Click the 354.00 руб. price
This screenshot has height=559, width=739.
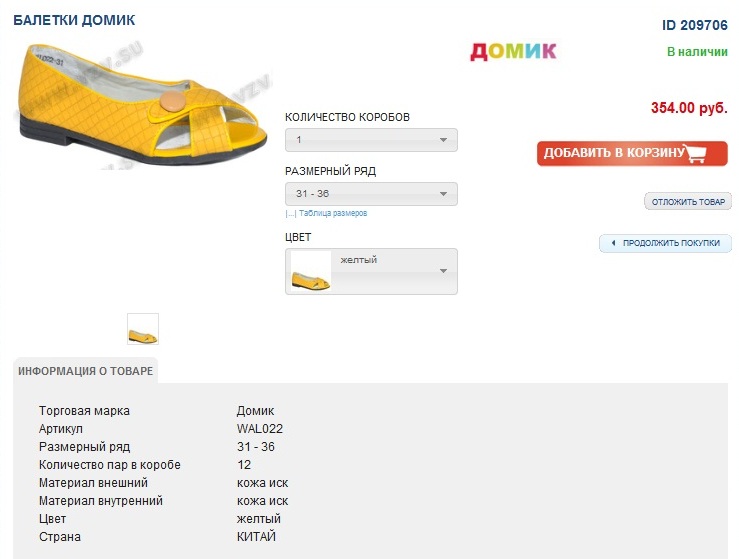[689, 108]
